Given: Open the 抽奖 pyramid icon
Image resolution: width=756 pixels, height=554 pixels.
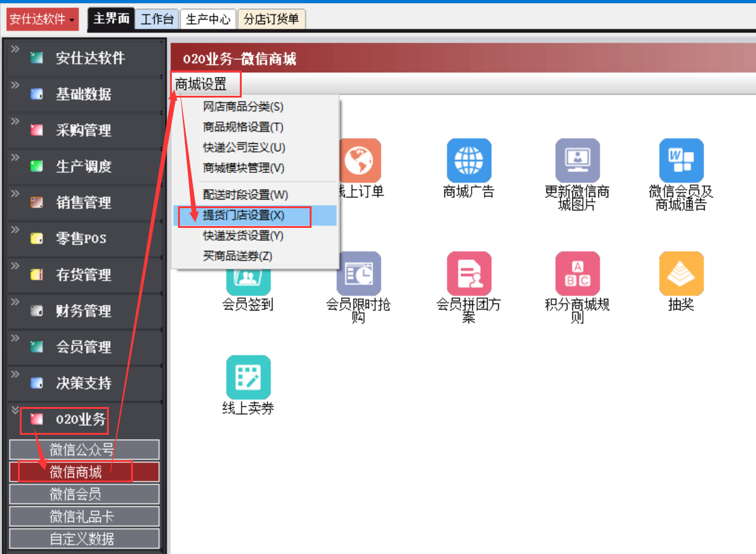Looking at the screenshot, I should 681,273.
